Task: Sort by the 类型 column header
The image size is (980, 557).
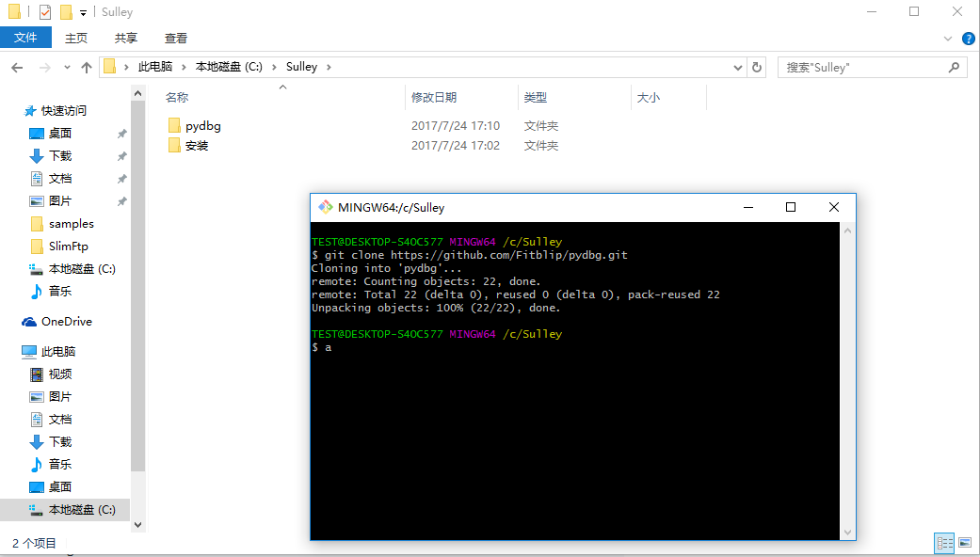Action: [x=536, y=98]
